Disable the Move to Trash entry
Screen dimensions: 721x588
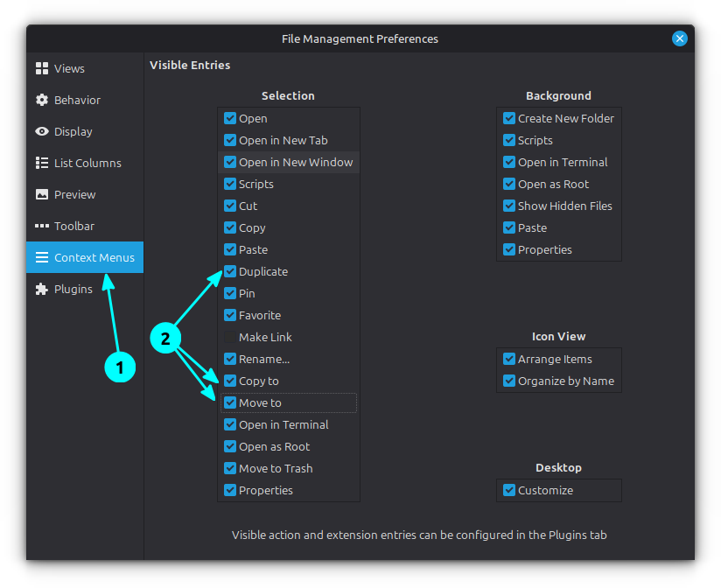[230, 468]
